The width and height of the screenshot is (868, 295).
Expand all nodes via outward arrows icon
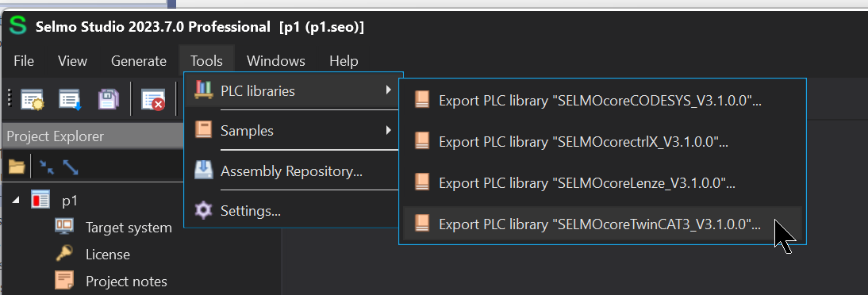click(71, 167)
